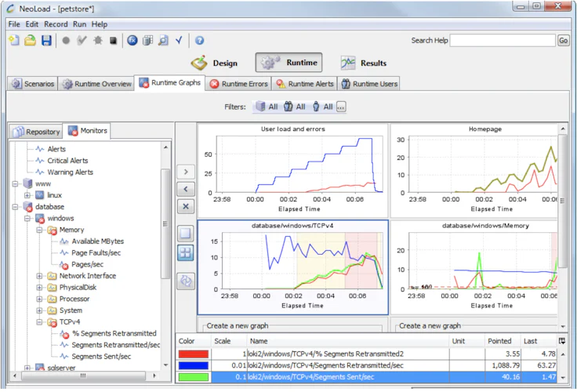
Task: Click the X delete graph button
Action: 186,206
